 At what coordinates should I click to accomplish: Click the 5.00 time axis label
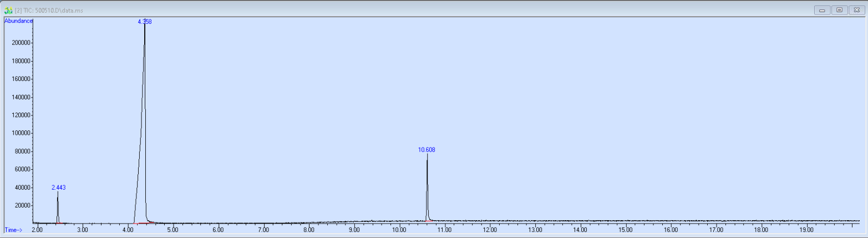(172, 229)
